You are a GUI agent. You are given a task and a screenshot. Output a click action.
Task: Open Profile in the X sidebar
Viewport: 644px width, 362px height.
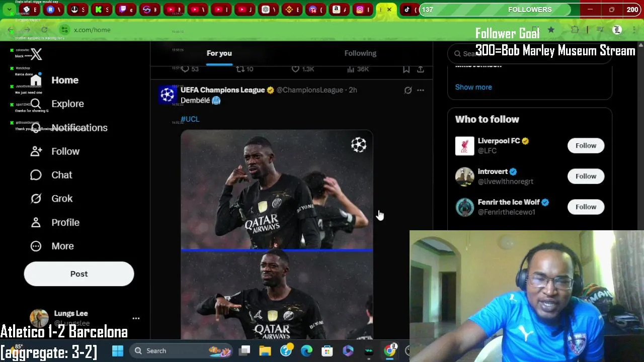pyautogui.click(x=55, y=222)
